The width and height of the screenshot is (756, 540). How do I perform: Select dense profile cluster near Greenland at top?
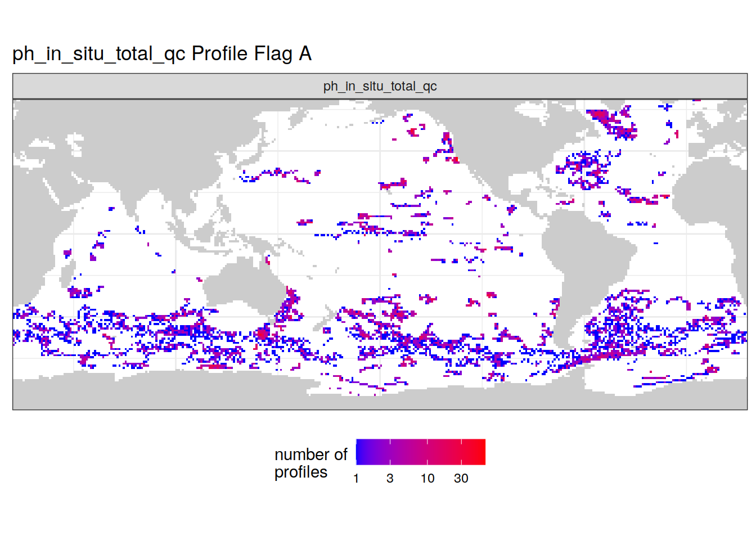point(601,117)
